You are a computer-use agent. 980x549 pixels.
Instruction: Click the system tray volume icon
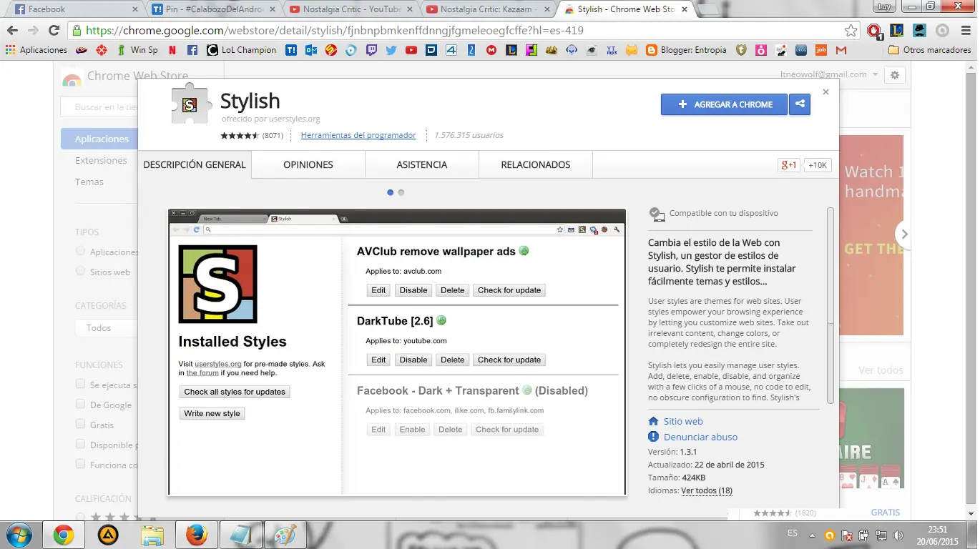tap(897, 535)
